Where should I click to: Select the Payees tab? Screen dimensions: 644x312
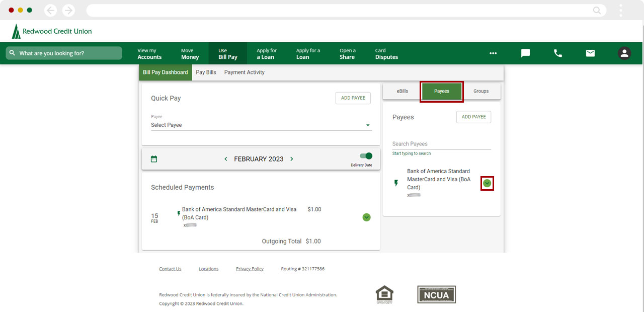442,92
